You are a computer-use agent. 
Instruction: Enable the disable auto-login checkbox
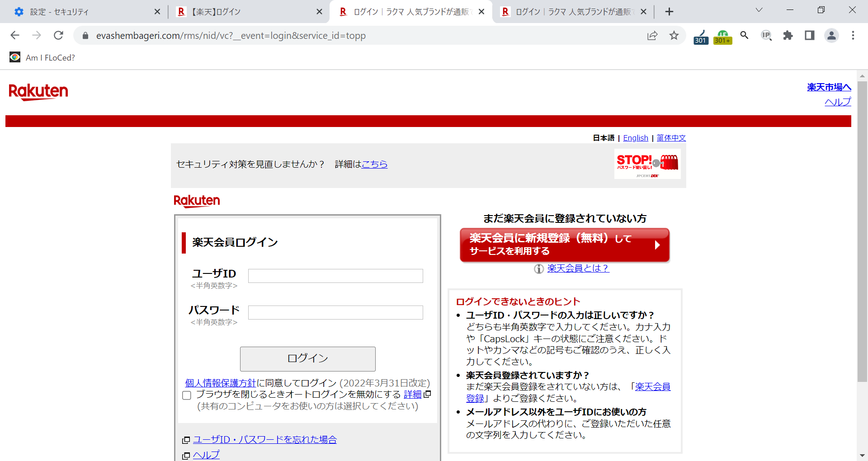coord(187,395)
